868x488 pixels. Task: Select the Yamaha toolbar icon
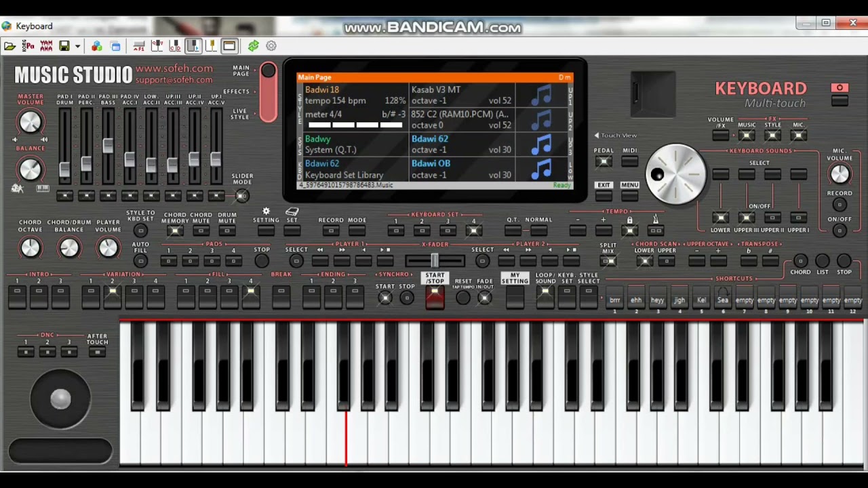[x=46, y=46]
